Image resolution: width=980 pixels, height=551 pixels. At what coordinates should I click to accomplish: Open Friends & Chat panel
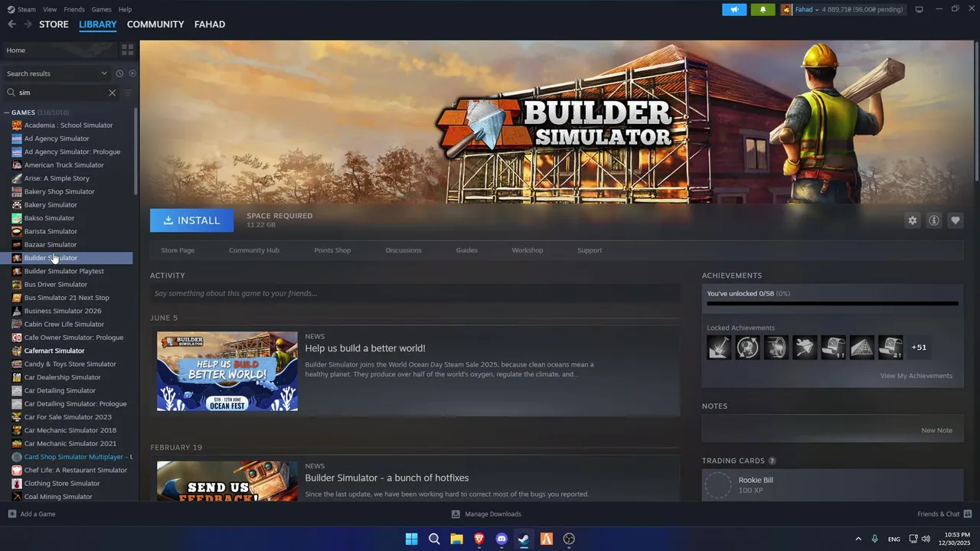pyautogui.click(x=944, y=514)
